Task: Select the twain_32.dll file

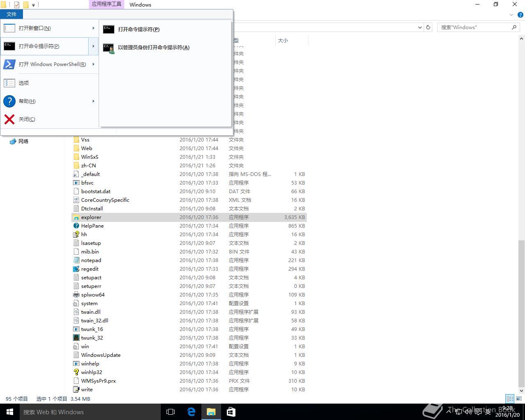Action: coord(95,321)
